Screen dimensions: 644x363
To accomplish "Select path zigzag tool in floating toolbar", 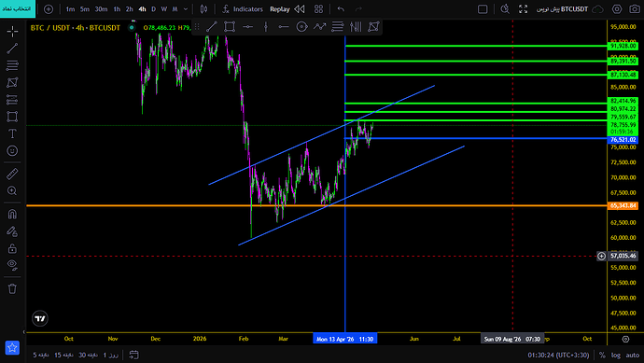I will [319, 27].
